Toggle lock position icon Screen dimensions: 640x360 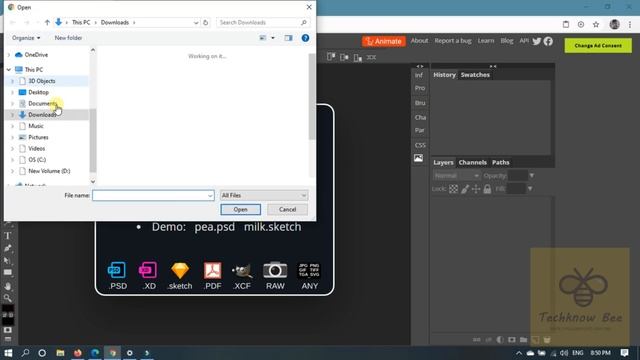(476, 189)
